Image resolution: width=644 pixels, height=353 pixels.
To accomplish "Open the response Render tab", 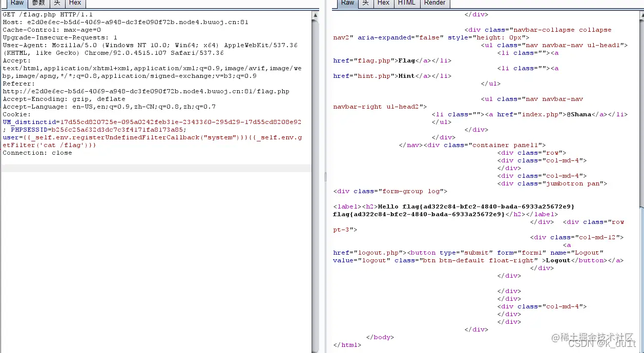I will [435, 3].
